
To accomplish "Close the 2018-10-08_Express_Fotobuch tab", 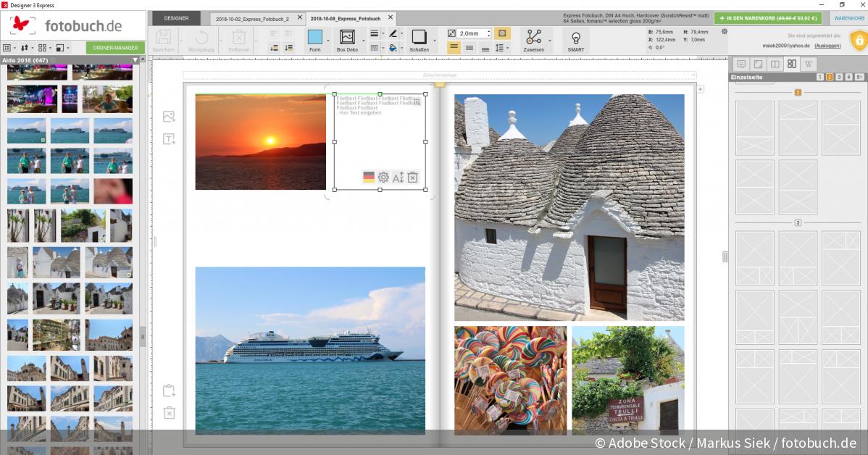I will pos(391,17).
